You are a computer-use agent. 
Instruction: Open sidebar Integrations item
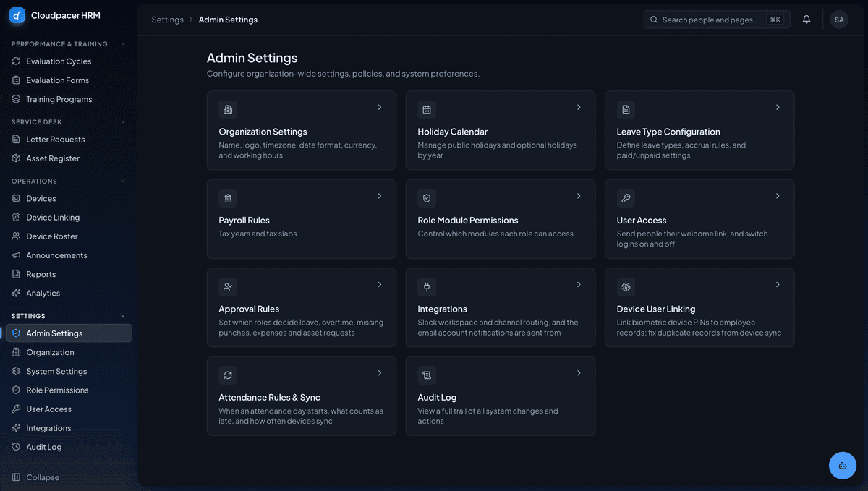(x=69, y=428)
